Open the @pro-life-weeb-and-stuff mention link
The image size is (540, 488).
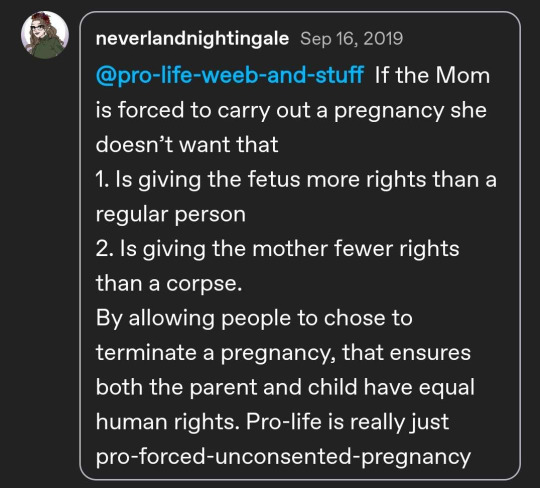(x=230, y=75)
